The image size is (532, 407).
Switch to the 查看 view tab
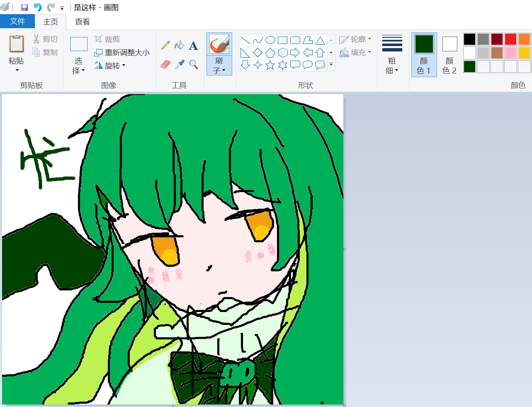tap(82, 22)
